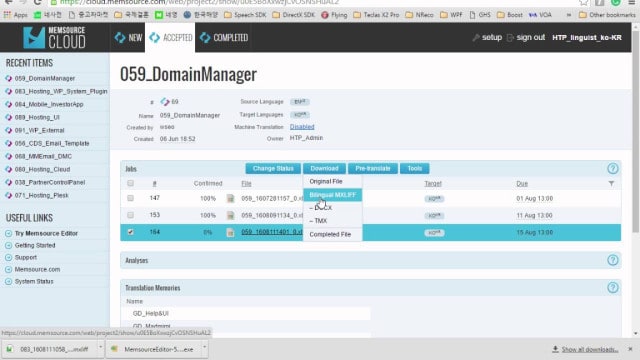
Task: Open the Other bookmarks folder
Action: click(x=607, y=15)
